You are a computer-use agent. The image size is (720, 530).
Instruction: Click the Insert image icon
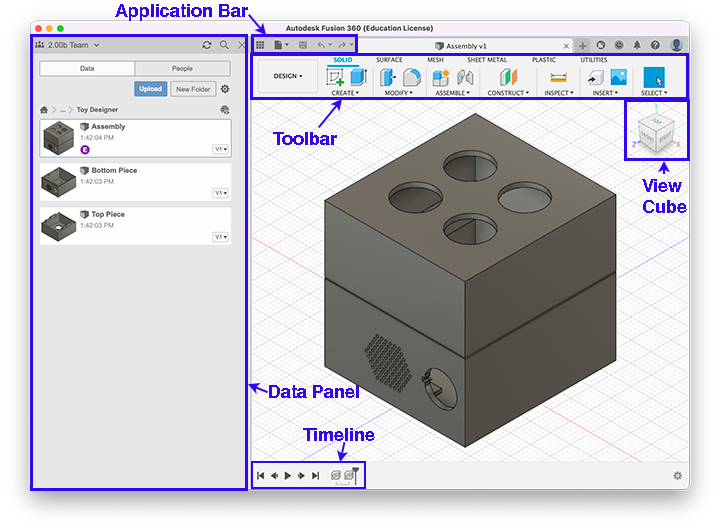pos(618,77)
